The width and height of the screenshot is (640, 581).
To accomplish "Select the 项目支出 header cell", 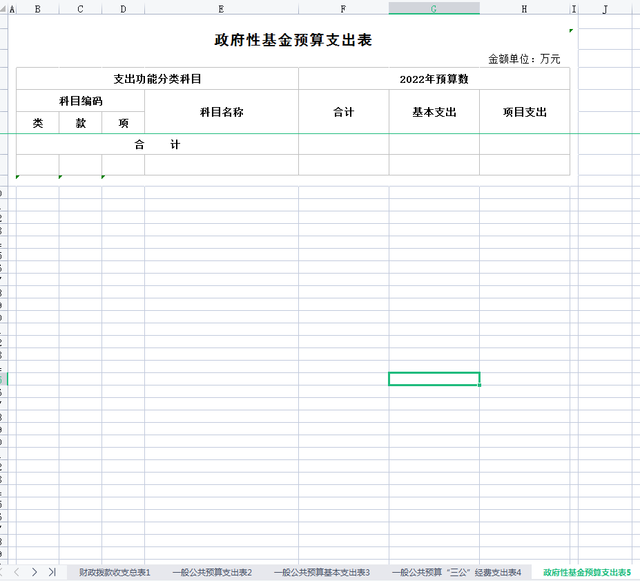I will (x=524, y=112).
